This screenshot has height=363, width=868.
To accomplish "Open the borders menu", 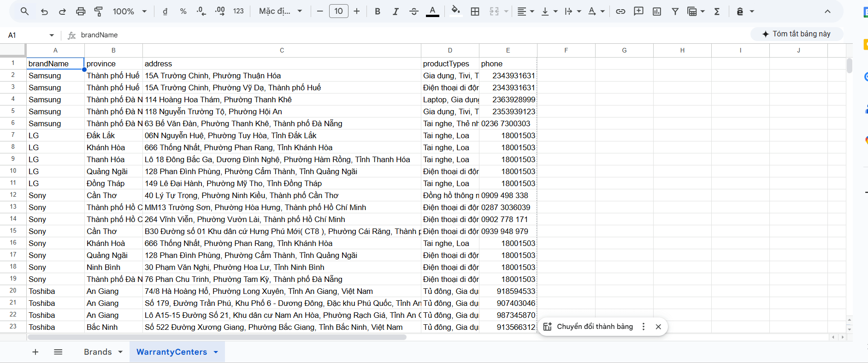I will pos(475,12).
